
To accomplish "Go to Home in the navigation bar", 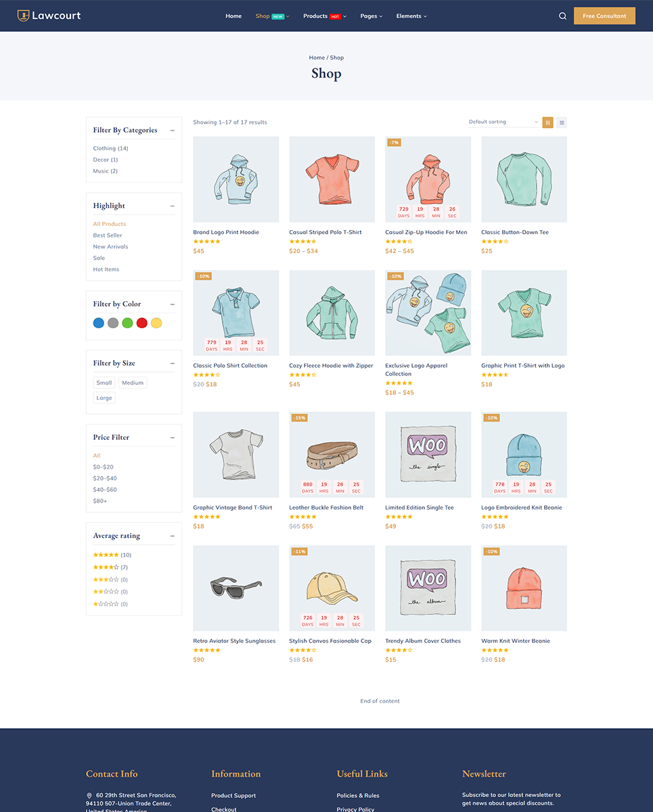I will coord(233,16).
